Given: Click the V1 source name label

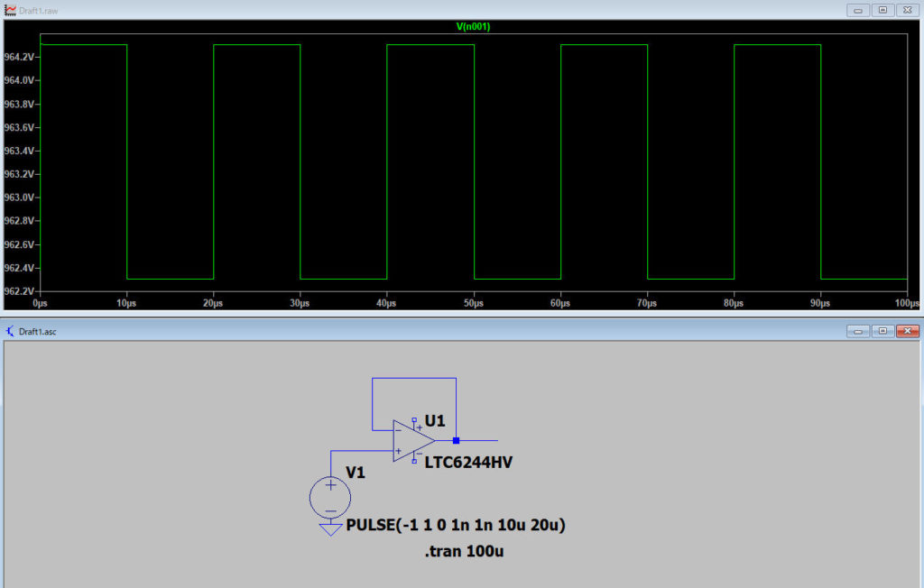Looking at the screenshot, I should point(356,473).
